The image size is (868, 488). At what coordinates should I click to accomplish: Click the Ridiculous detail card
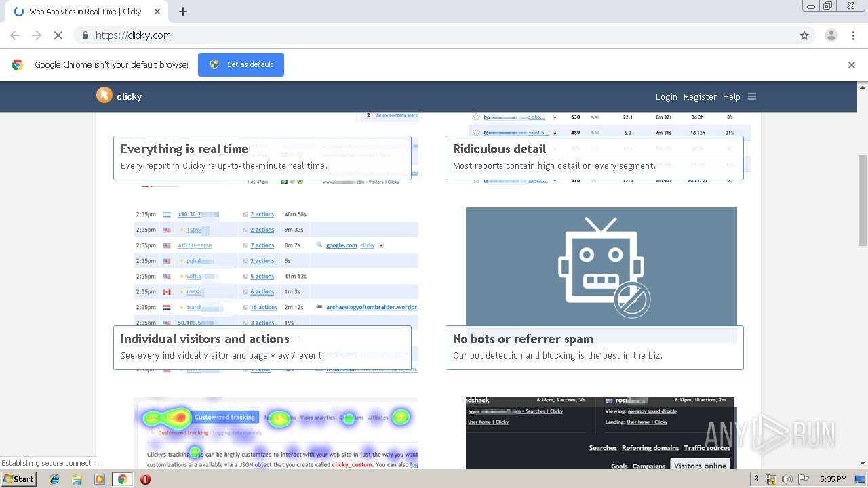(595, 158)
